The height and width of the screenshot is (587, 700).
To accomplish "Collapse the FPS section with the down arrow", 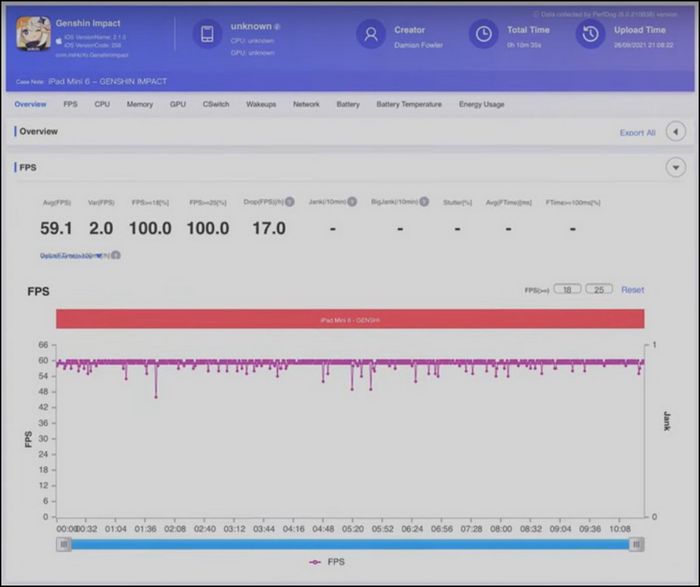I will (x=675, y=167).
